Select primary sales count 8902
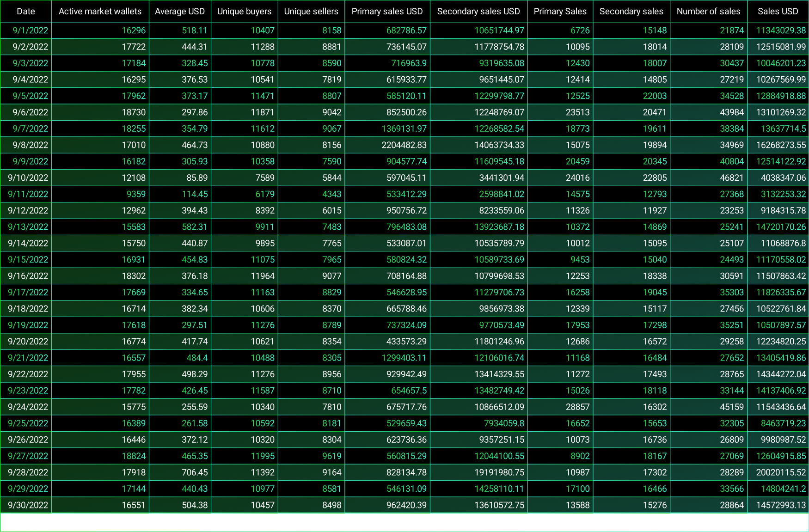This screenshot has width=809, height=532. click(560, 456)
